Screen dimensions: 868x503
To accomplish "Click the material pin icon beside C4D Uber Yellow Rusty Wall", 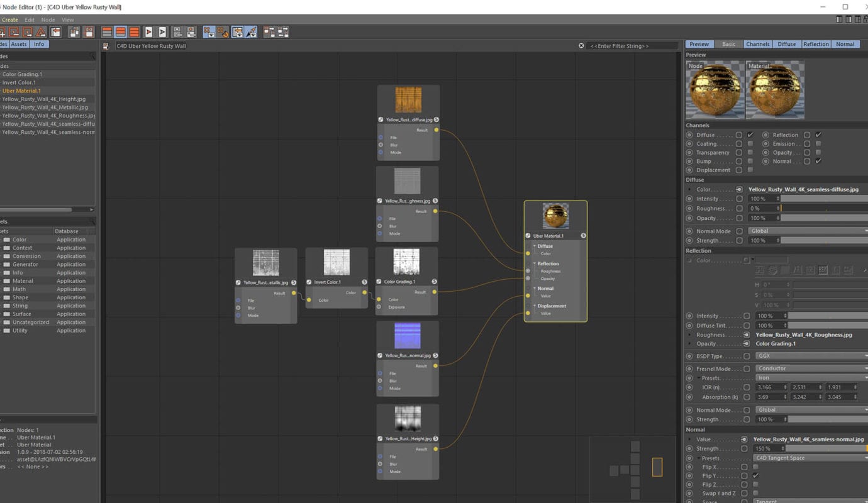I will pos(105,45).
